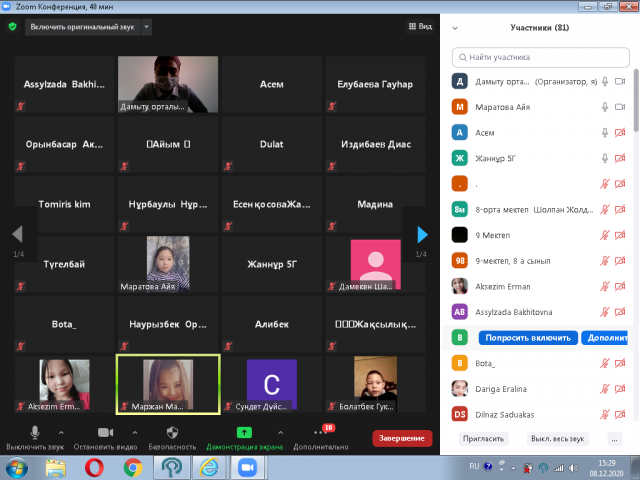Click the Windows Start button
The height and width of the screenshot is (480, 640).
(16, 468)
